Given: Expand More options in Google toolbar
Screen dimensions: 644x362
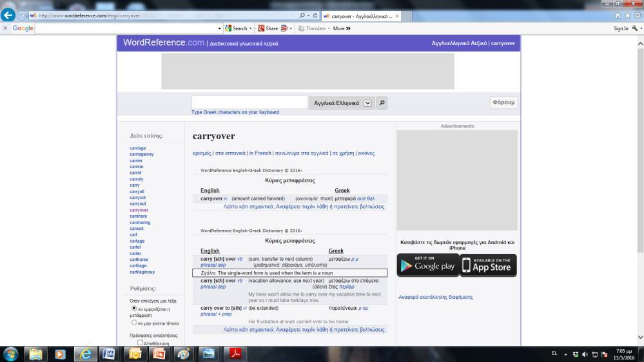Looking at the screenshot, I should (342, 28).
